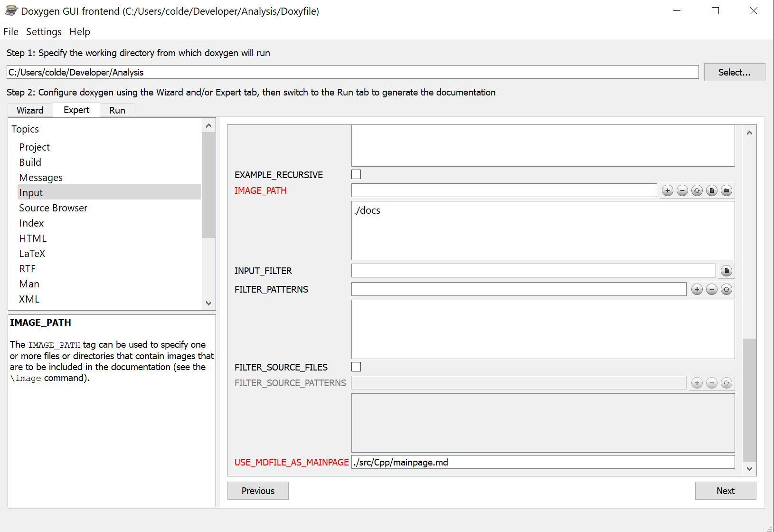Select the XML topic
The width and height of the screenshot is (774, 532).
click(29, 299)
